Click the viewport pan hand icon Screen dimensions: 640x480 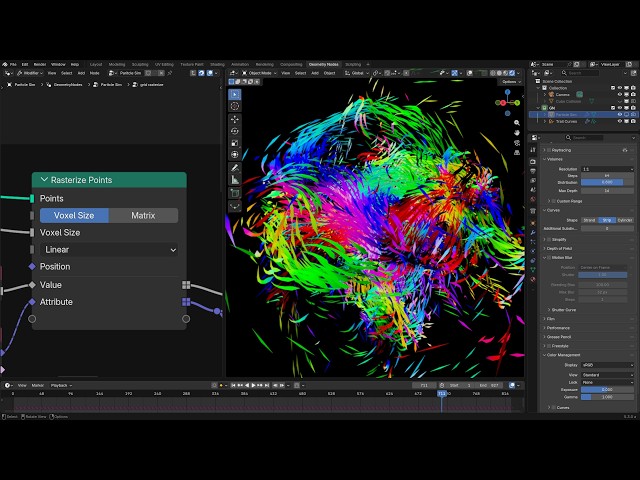[517, 133]
